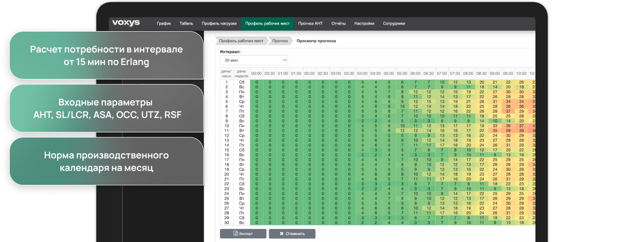Image resolution: width=644 pixels, height=242 pixels.
Task: Open the Прогноз АНТ menu
Action: (310, 23)
